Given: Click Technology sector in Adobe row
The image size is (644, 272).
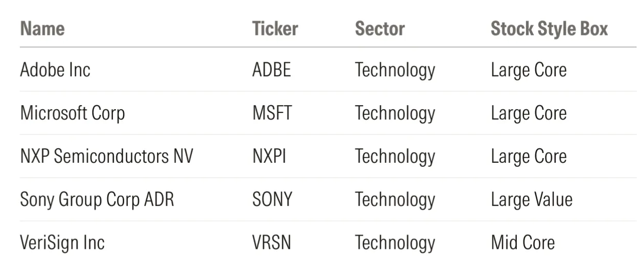Looking at the screenshot, I should (395, 70).
